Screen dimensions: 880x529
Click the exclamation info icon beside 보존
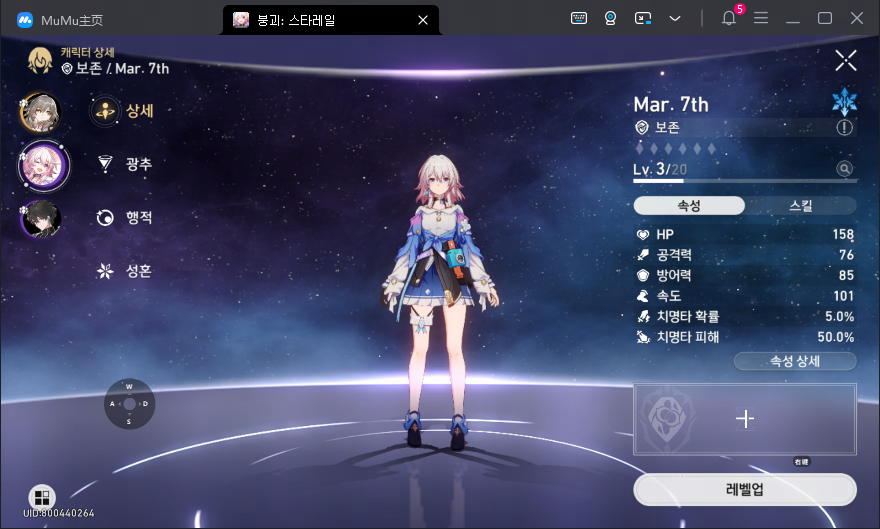tap(845, 128)
